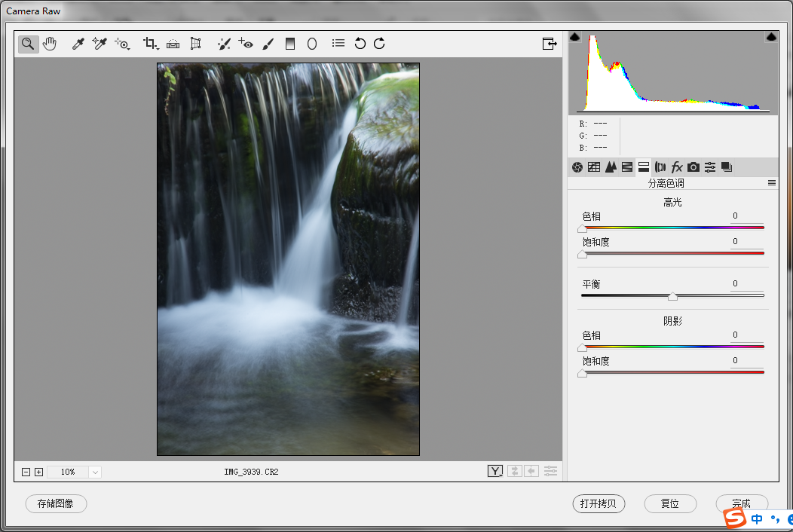Screen dimensions: 793x532
Task: Zoom in with the plus button
Action: (x=38, y=472)
